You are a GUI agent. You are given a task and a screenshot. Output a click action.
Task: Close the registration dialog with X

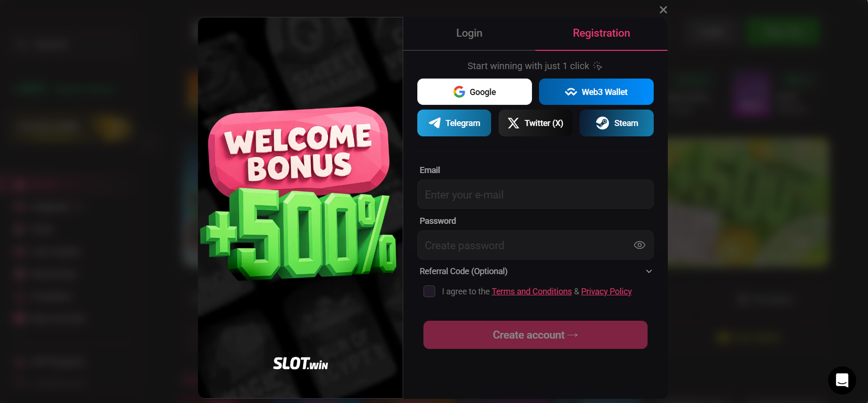[663, 10]
